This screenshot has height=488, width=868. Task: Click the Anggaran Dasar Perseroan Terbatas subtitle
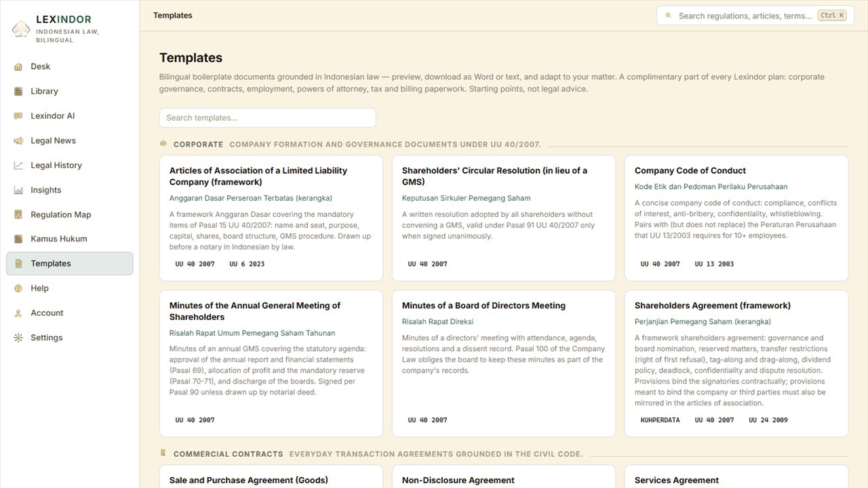point(251,198)
